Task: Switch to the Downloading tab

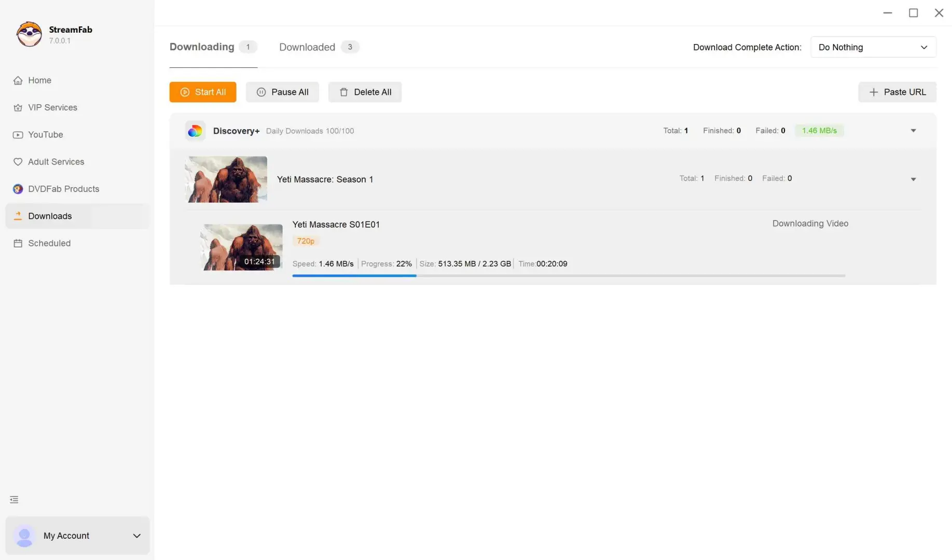Action: point(213,47)
